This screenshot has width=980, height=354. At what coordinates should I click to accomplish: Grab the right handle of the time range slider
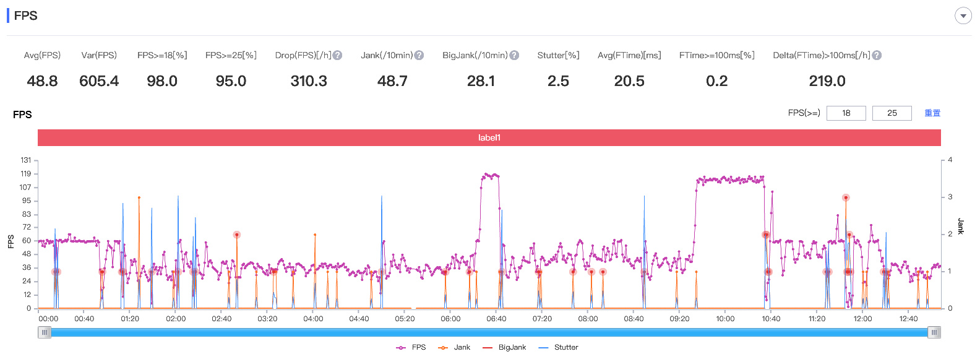click(934, 332)
